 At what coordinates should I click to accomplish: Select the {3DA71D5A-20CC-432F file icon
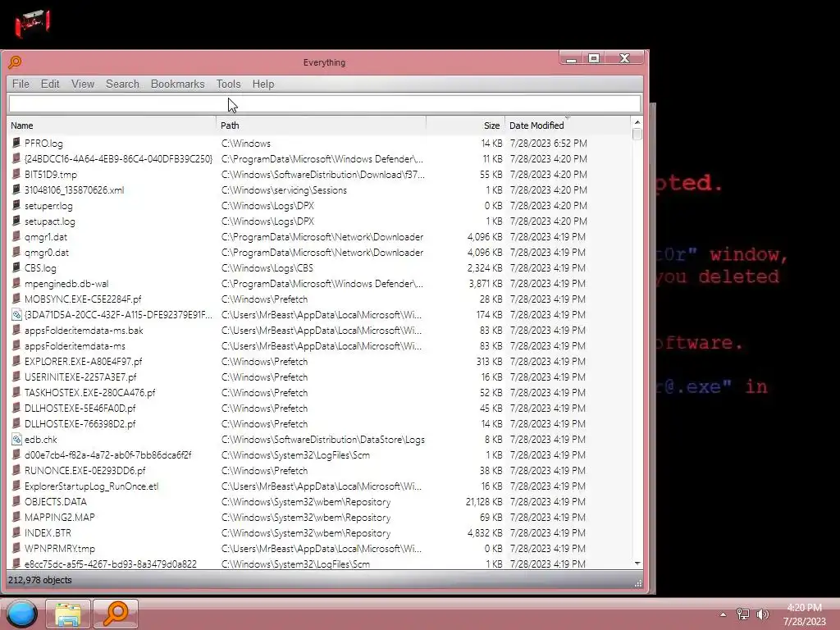coord(16,314)
